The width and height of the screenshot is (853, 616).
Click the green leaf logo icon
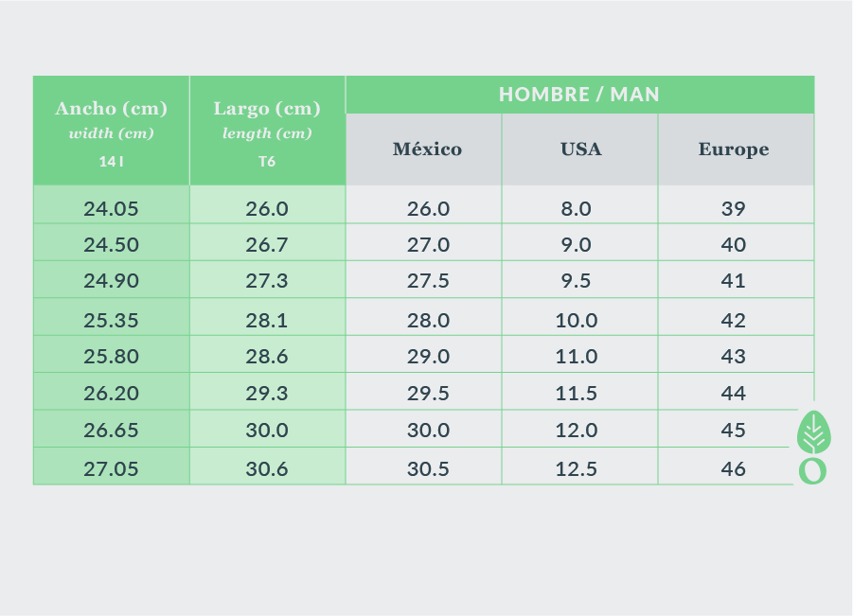pos(811,432)
